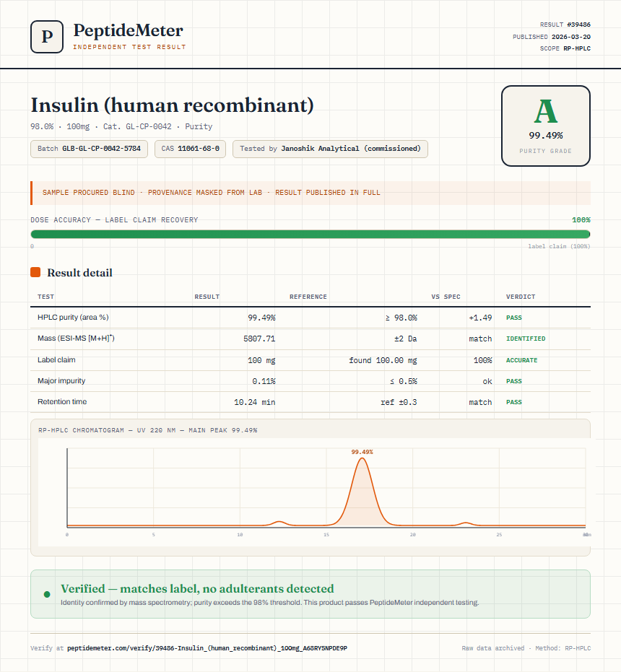
Task: Click the Tested by Janoshik Analytical chip
Action: (x=330, y=149)
